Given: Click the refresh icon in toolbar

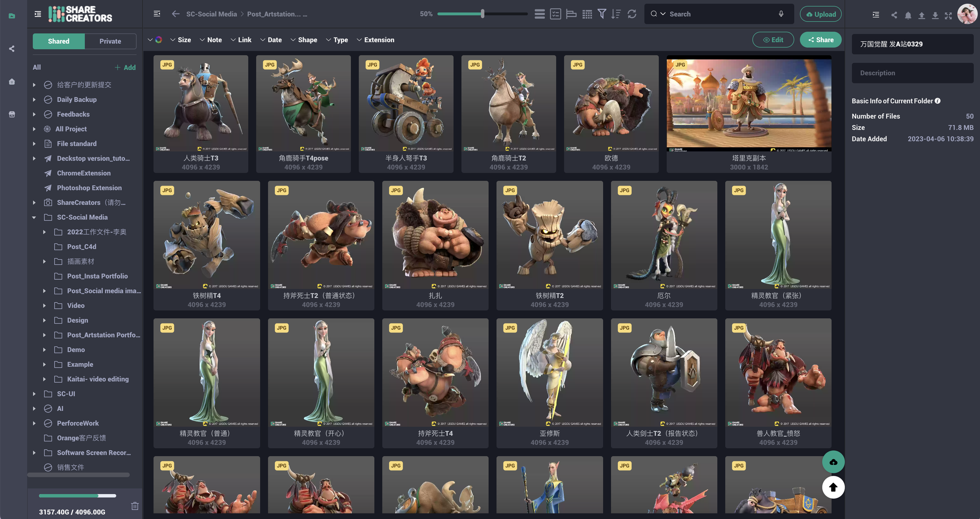Looking at the screenshot, I should click(632, 14).
